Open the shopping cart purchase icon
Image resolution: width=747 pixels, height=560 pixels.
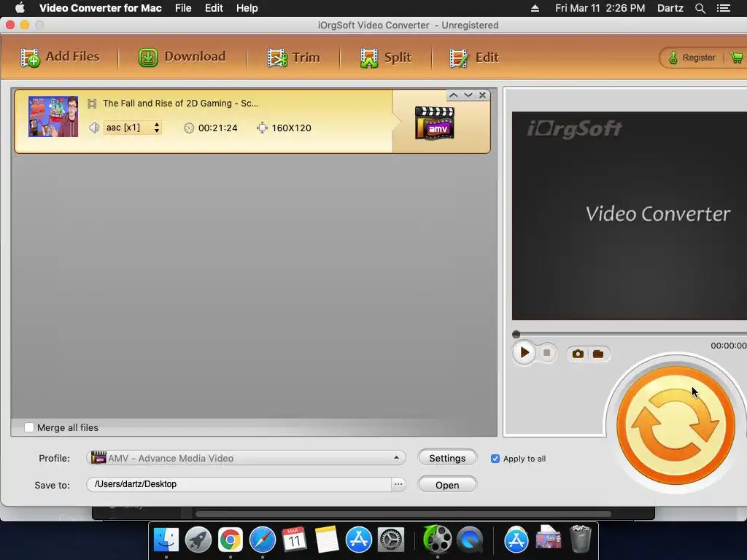pyautogui.click(x=737, y=58)
